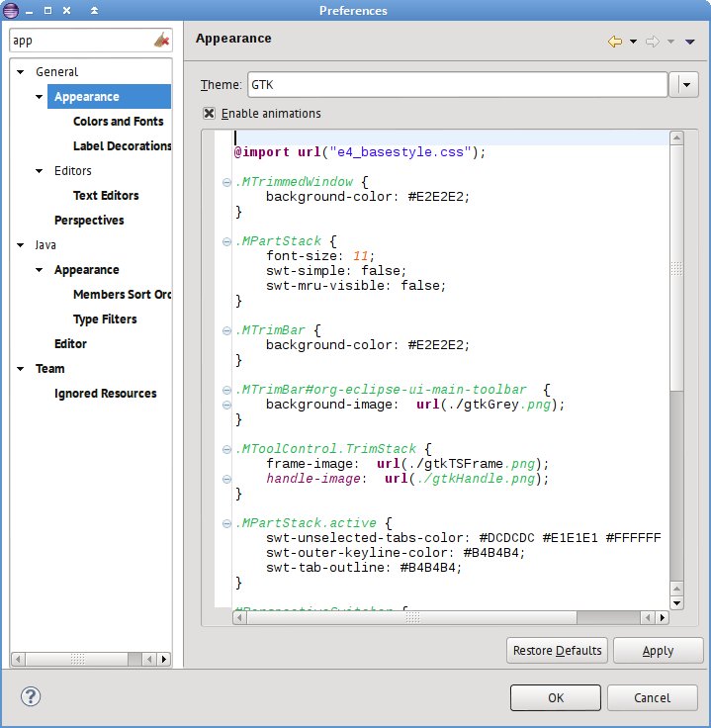Fold the .MPartStack.active CSS block
The height and width of the screenshot is (728, 711).
226,523
